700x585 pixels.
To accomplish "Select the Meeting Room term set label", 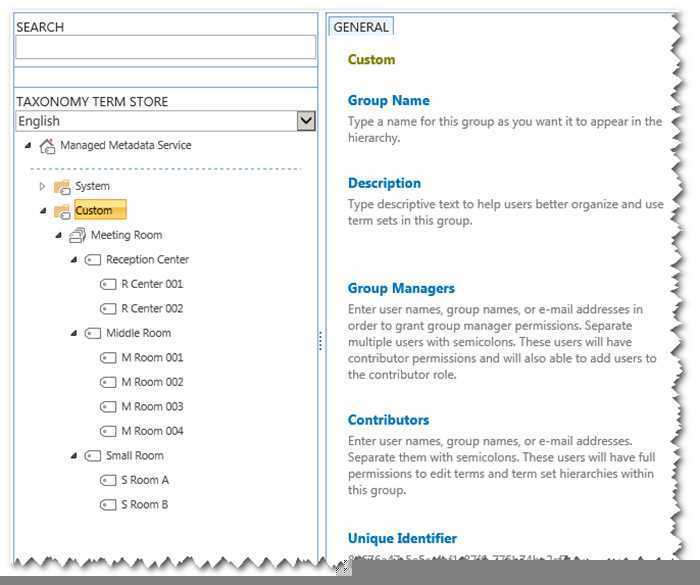I will (x=126, y=235).
